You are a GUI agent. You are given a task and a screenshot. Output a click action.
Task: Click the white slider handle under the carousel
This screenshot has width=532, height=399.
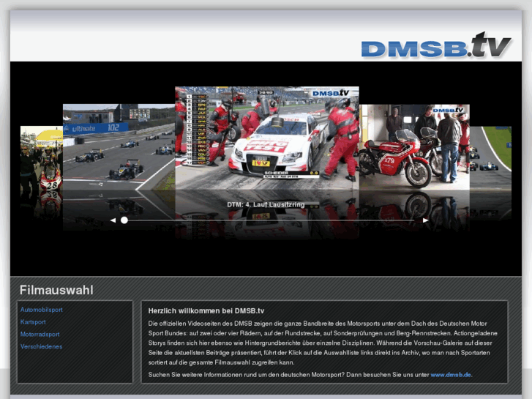124,220
